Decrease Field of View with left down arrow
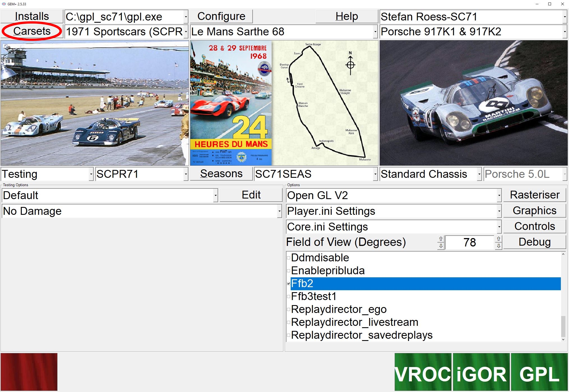The height and width of the screenshot is (392, 569). (441, 246)
